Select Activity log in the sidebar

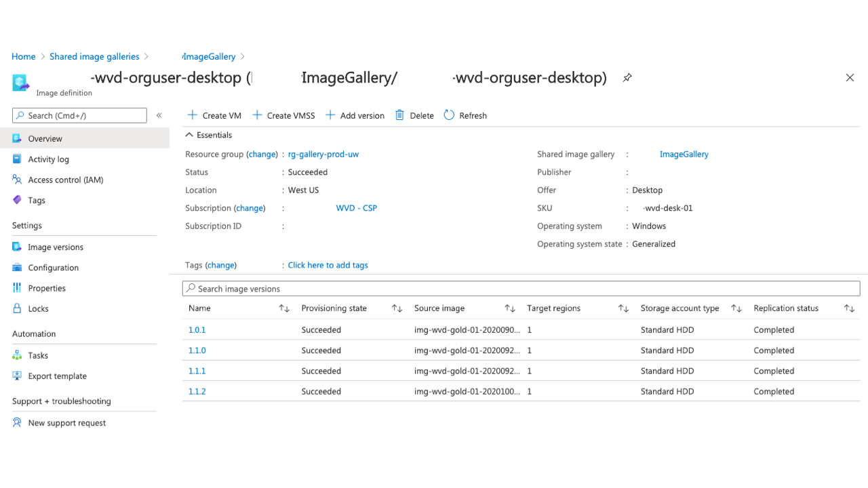pyautogui.click(x=48, y=159)
